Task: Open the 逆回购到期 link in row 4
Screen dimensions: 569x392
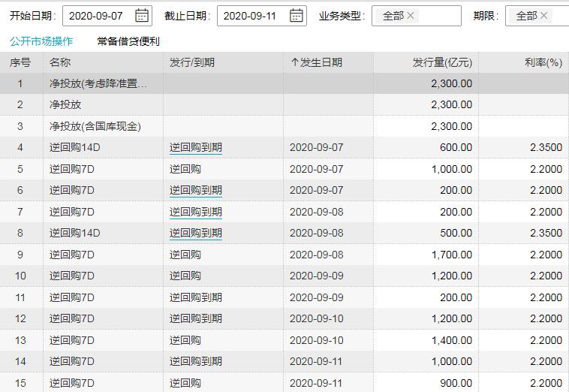Action: [196, 148]
